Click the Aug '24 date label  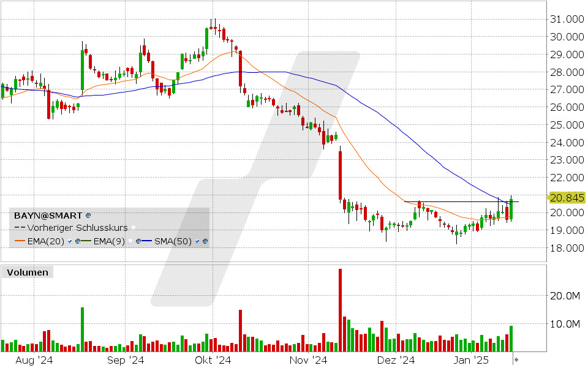(34, 361)
